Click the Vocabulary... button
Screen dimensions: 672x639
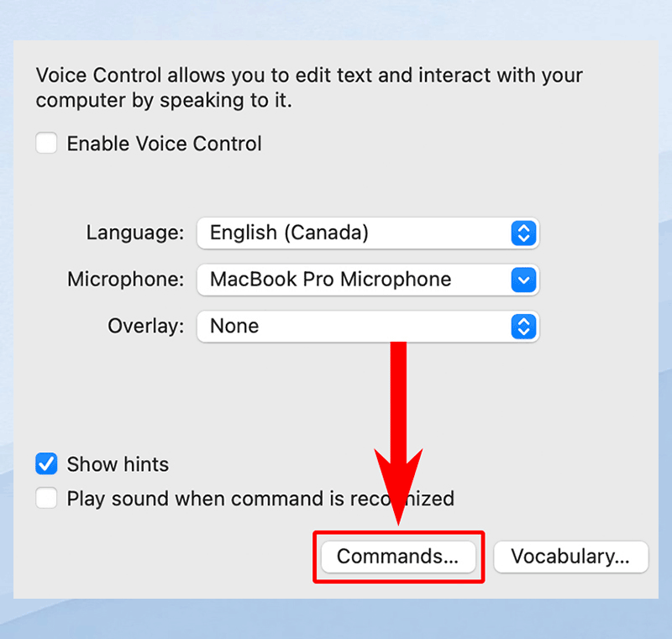tap(570, 557)
